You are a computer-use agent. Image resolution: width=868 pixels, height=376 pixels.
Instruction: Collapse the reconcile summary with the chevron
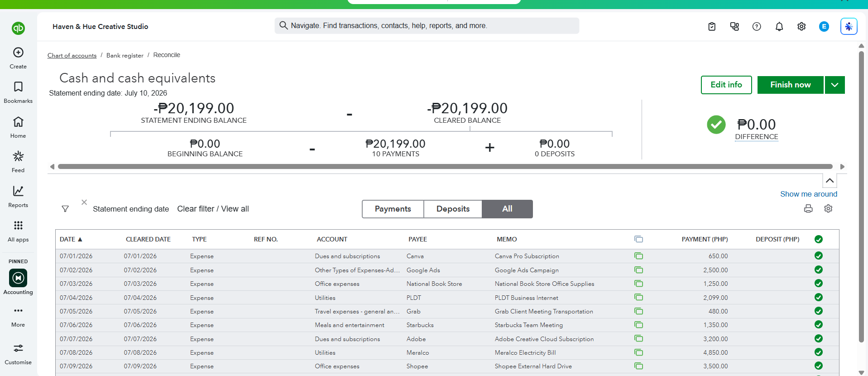click(x=830, y=180)
